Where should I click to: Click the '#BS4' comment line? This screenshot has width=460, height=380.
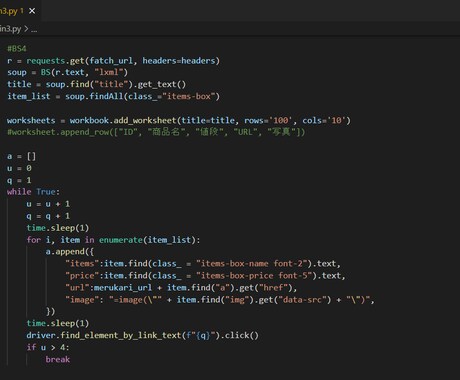click(x=17, y=49)
